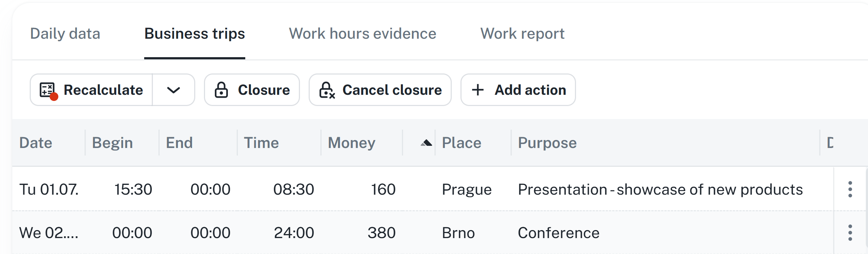Click the Recalculate calculator icon

tap(47, 90)
